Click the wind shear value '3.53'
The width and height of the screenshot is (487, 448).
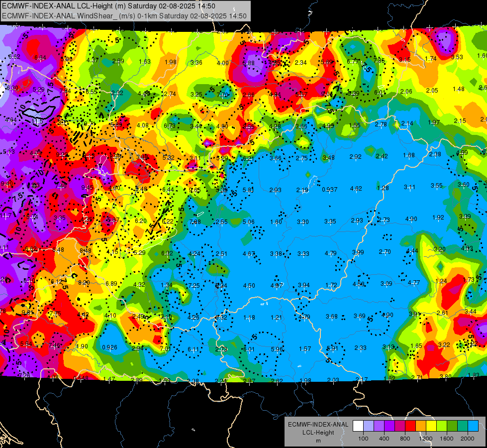coord(457,57)
